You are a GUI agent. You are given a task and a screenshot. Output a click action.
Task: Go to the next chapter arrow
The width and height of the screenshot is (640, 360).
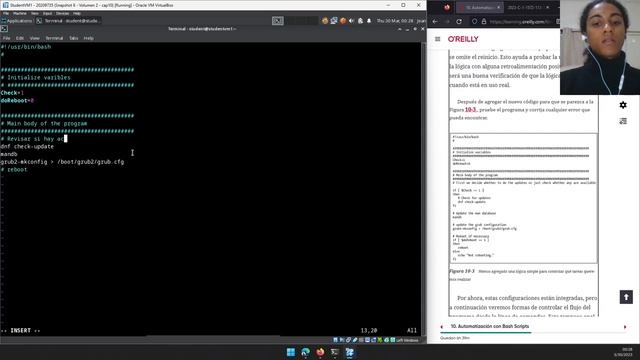(625, 327)
